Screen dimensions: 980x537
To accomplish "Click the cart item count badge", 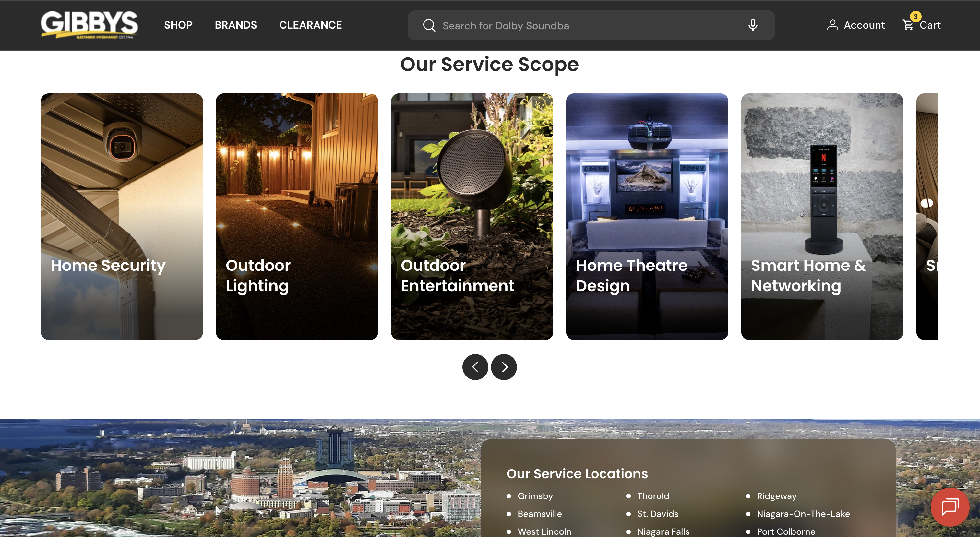I will [915, 17].
